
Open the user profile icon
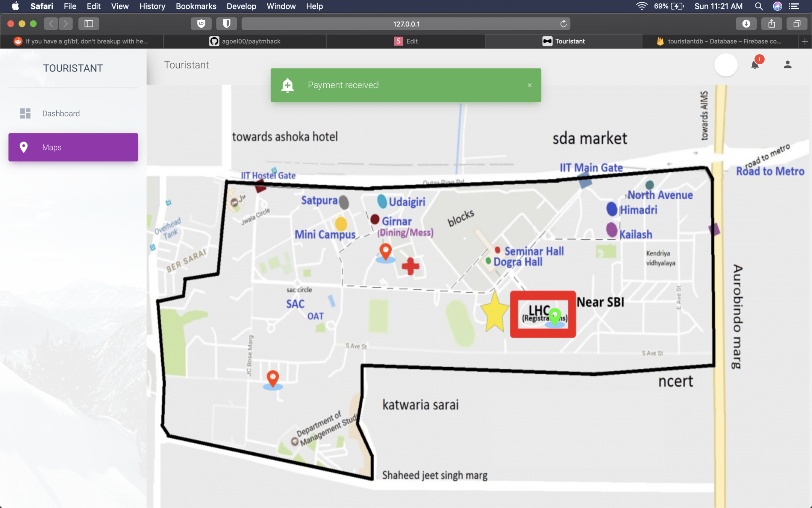click(787, 65)
